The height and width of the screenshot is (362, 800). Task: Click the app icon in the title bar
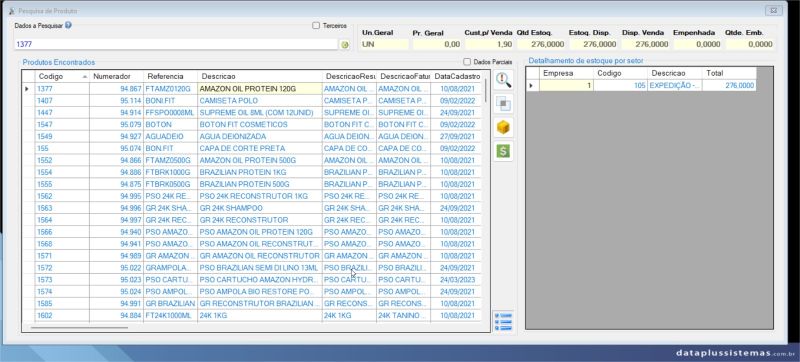pyautogui.click(x=11, y=11)
